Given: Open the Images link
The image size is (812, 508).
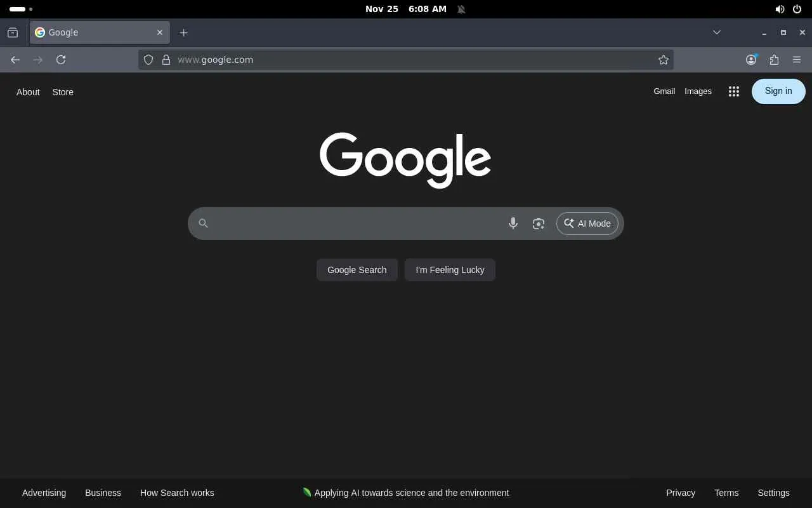Looking at the screenshot, I should 698,91.
